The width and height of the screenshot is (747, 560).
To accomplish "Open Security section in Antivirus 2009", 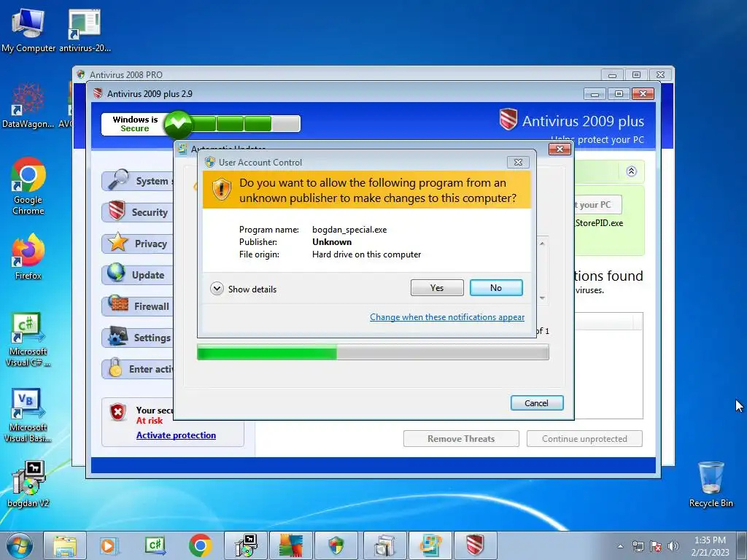I will click(138, 212).
